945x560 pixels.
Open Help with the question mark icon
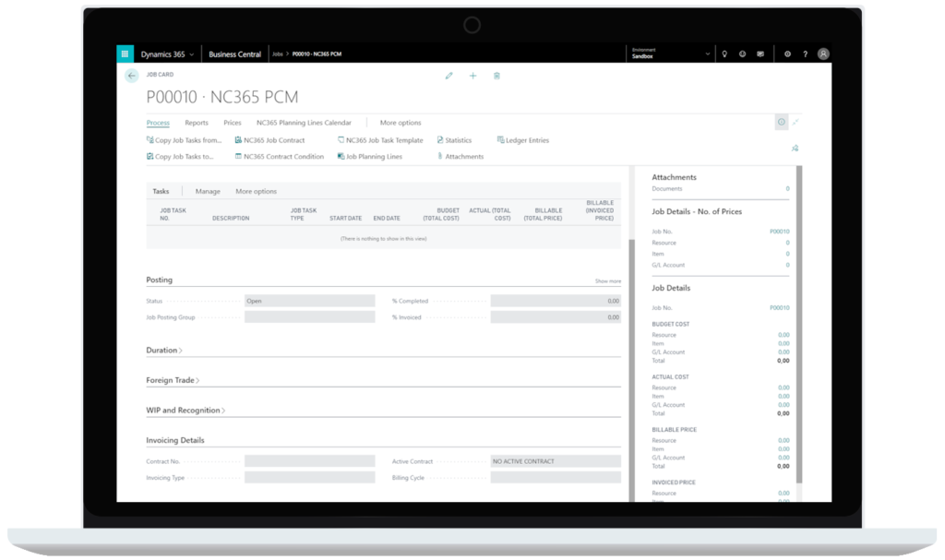coord(807,54)
